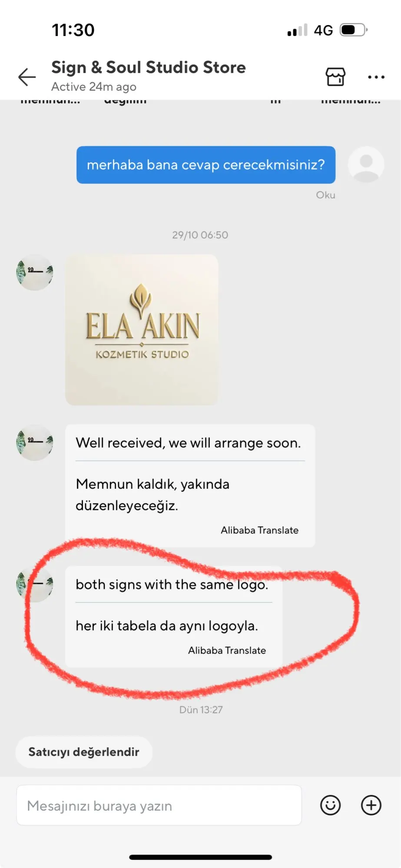Tap the plus attachment icon

[x=371, y=805]
